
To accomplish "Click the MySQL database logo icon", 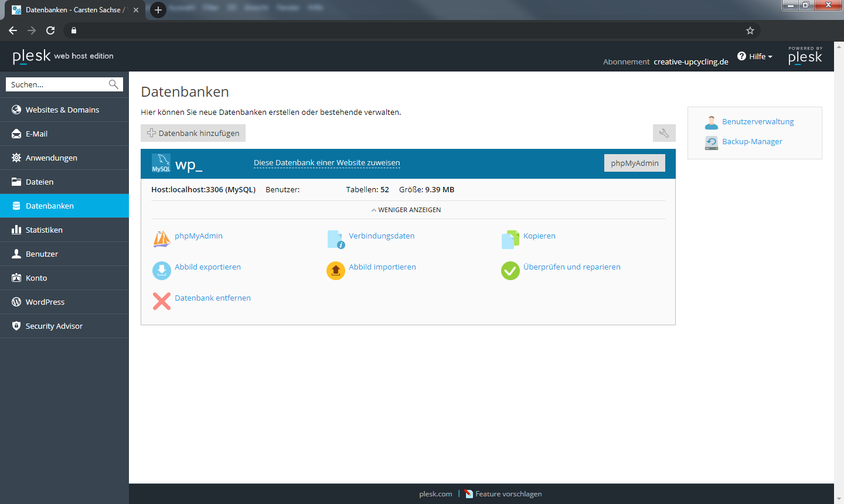I will click(x=161, y=164).
